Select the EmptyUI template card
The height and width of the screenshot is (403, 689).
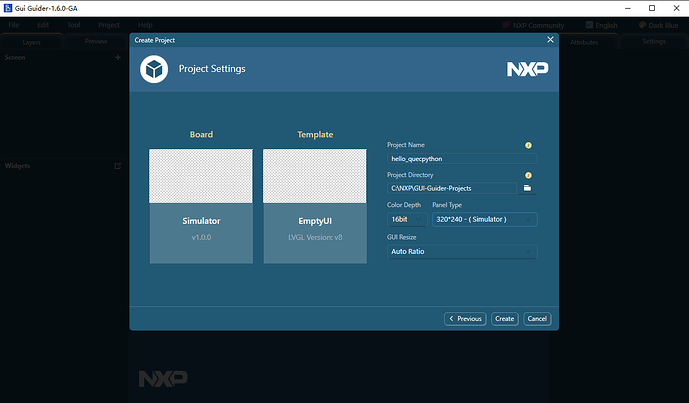tap(315, 206)
